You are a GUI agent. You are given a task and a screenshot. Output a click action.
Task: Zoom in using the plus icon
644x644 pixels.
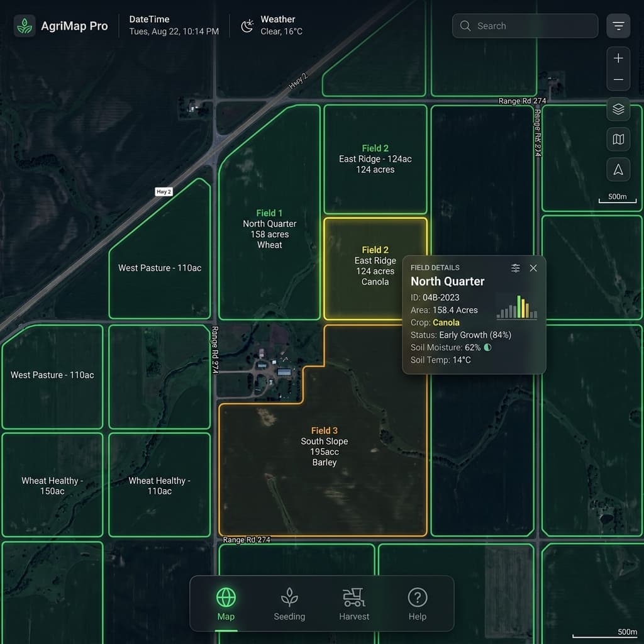[x=618, y=57]
